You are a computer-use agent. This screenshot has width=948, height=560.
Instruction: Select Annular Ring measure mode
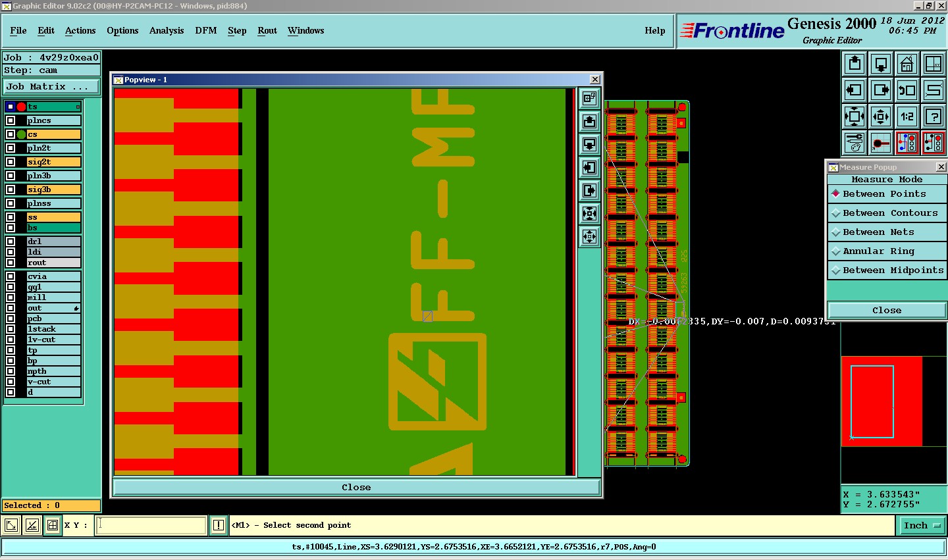pos(887,251)
